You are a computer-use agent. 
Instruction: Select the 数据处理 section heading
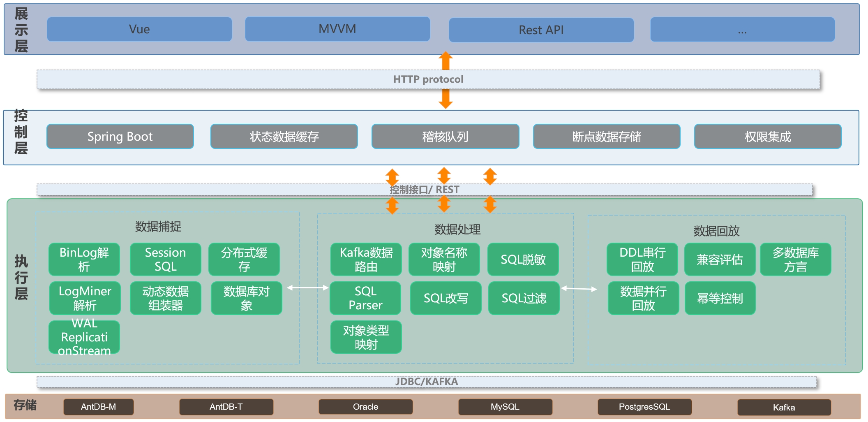(x=457, y=230)
